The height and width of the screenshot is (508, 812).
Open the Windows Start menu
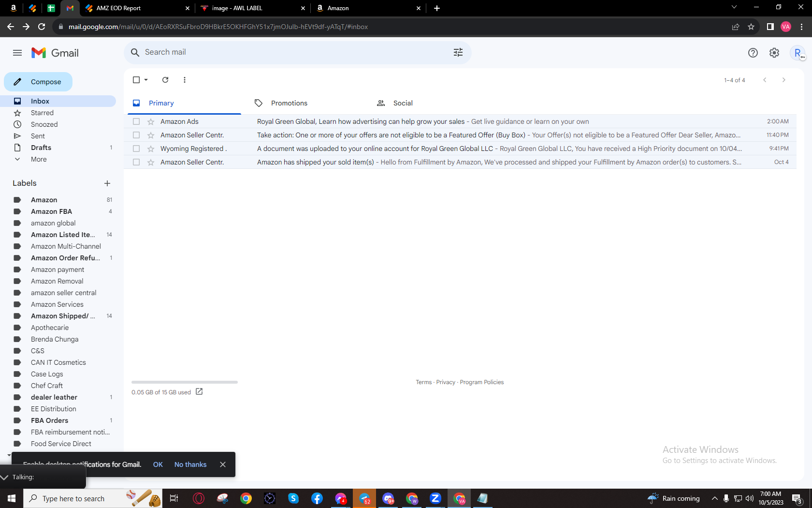point(12,498)
